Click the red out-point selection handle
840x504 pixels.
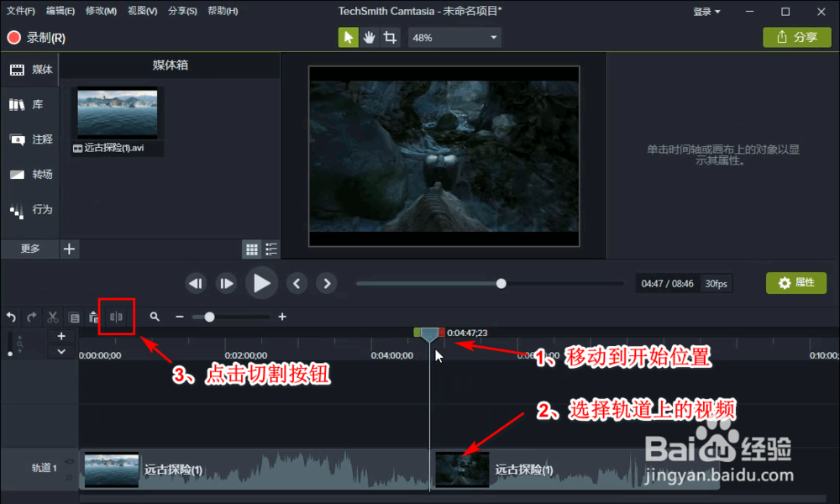tap(442, 333)
